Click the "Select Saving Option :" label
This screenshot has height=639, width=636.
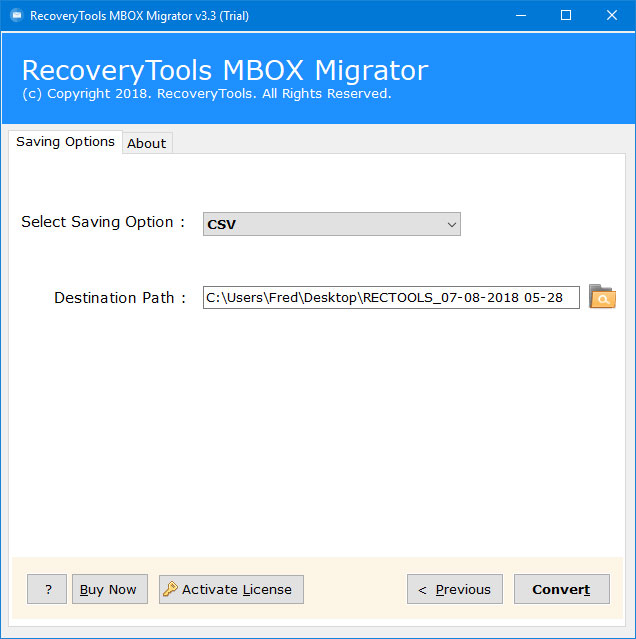[103, 222]
